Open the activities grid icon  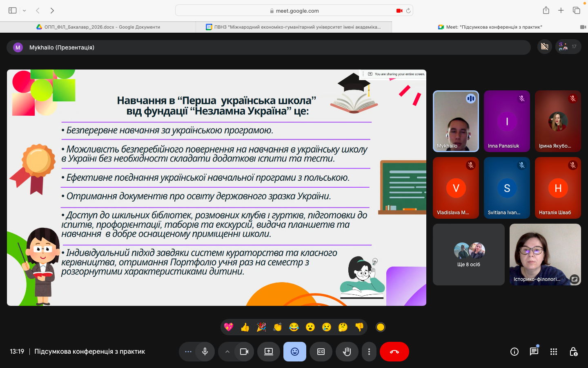[553, 352]
